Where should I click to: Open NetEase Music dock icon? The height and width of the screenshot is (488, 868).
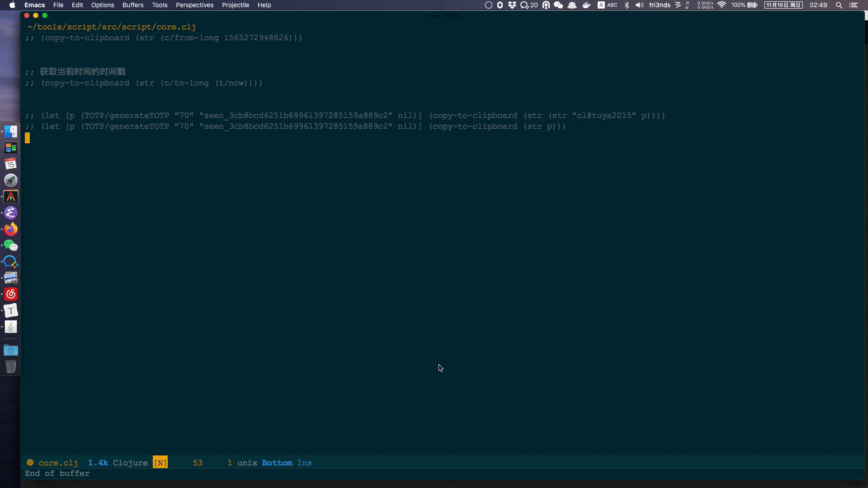point(11,294)
